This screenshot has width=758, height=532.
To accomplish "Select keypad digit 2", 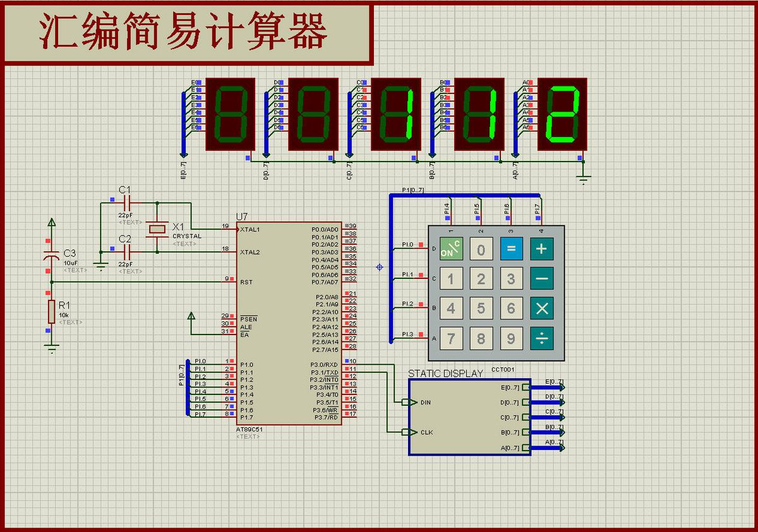I will point(481,278).
